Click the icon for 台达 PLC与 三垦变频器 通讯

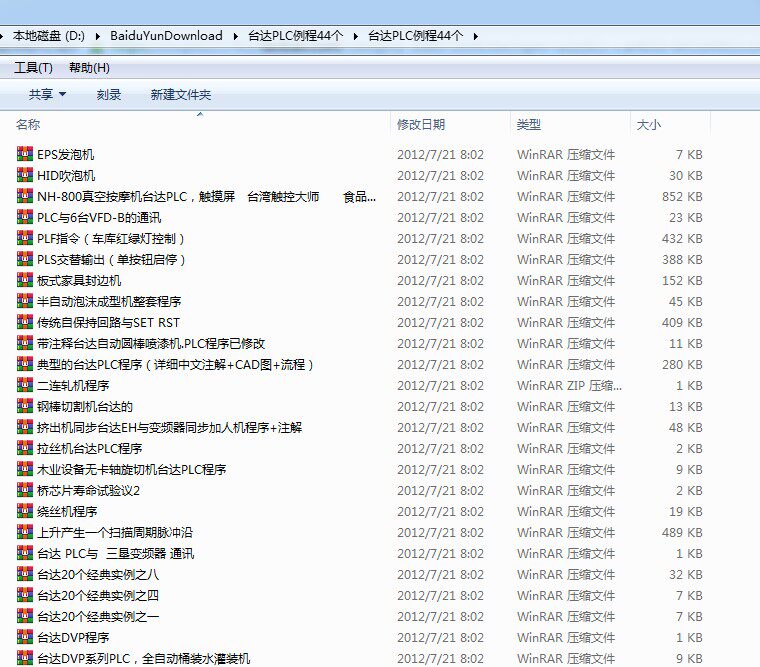25,553
